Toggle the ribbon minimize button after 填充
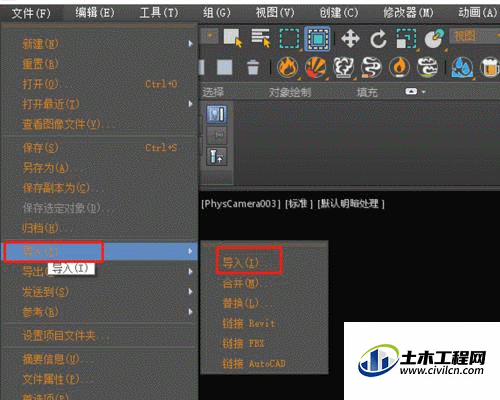500x400 pixels. coord(411,91)
